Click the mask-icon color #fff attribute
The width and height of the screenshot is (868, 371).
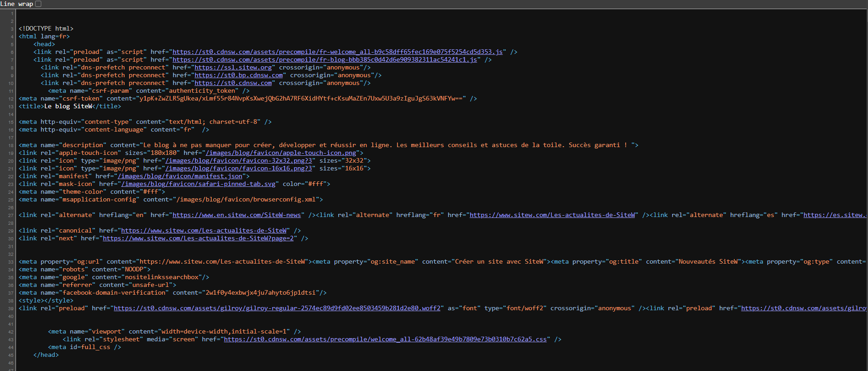click(305, 184)
